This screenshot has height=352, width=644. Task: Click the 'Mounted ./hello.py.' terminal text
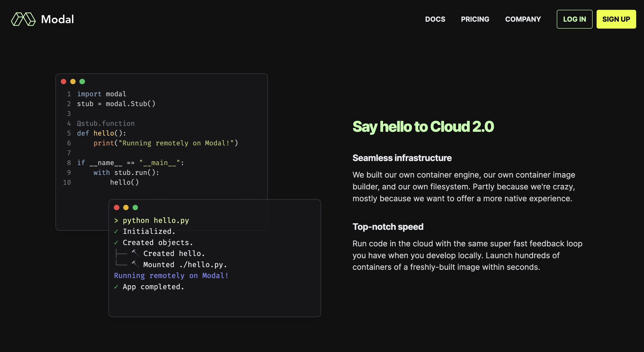(x=185, y=265)
